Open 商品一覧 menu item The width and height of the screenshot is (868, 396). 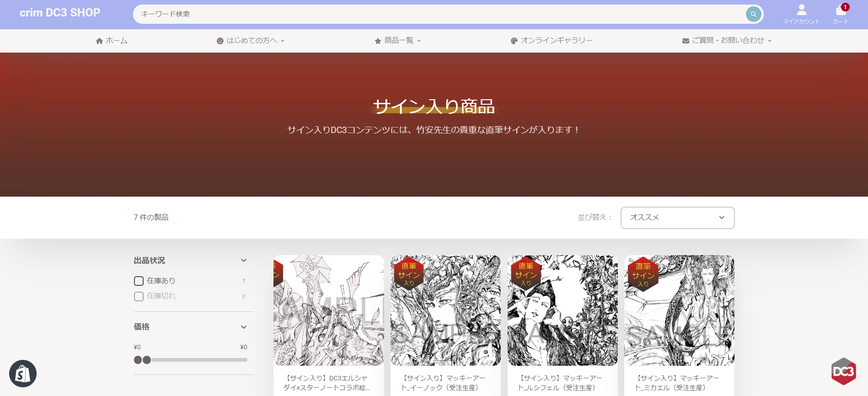click(399, 41)
